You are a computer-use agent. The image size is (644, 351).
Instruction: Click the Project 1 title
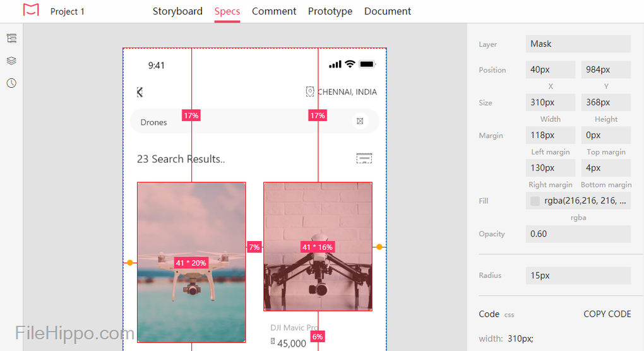[x=68, y=11]
